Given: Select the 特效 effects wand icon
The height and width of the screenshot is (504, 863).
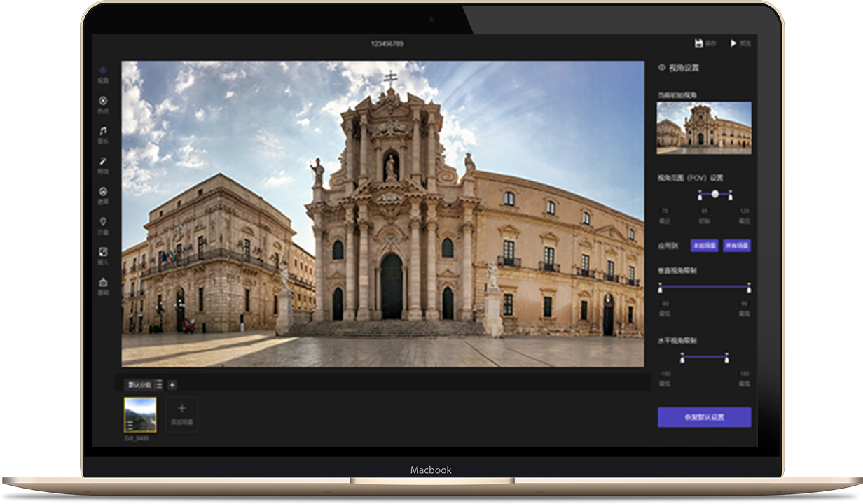Looking at the screenshot, I should coord(103,162).
